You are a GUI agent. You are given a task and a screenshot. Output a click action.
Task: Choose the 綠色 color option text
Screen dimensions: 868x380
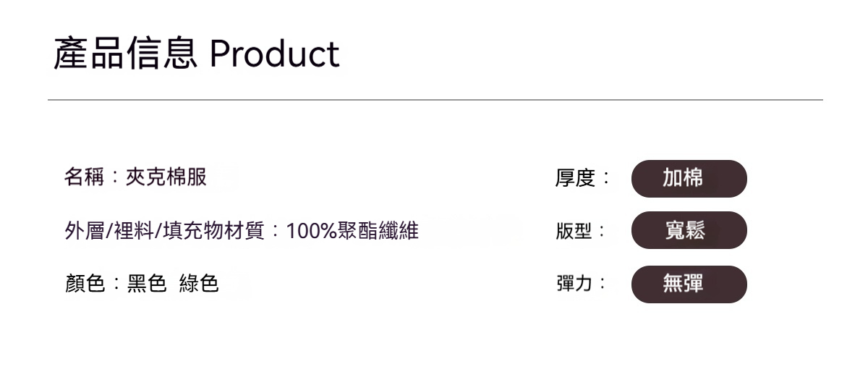pos(199,284)
